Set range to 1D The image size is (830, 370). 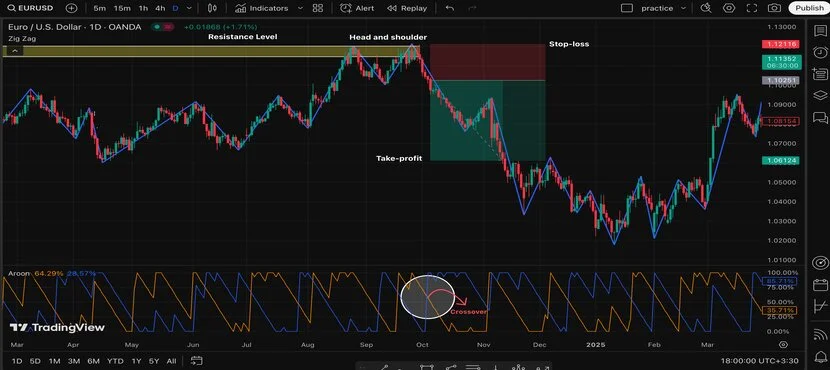(17, 361)
